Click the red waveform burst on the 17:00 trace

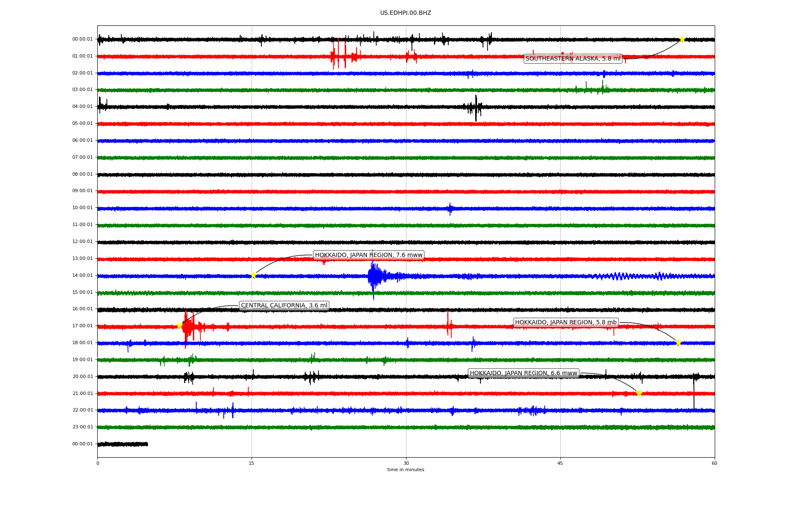click(188, 327)
